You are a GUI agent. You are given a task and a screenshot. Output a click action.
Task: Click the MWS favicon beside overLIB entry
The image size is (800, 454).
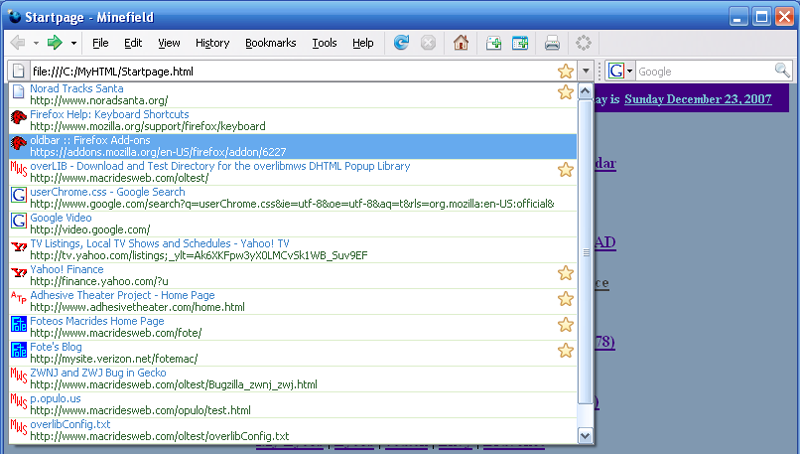[x=19, y=169]
